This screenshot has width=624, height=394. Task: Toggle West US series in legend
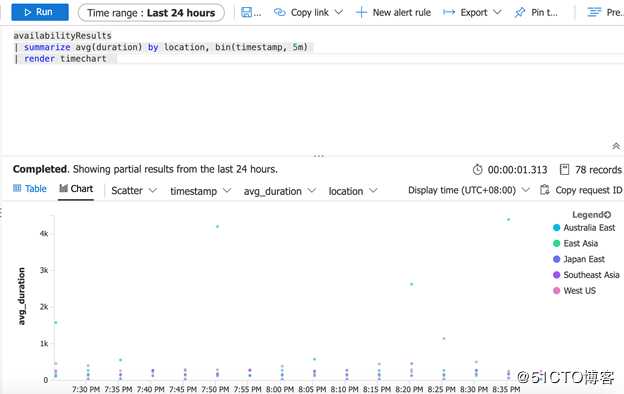574,291
